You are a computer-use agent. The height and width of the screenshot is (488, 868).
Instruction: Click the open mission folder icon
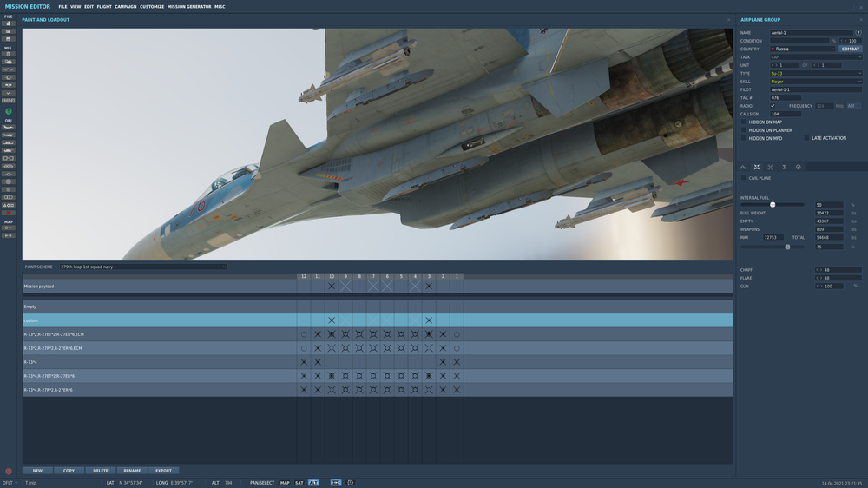[x=9, y=31]
